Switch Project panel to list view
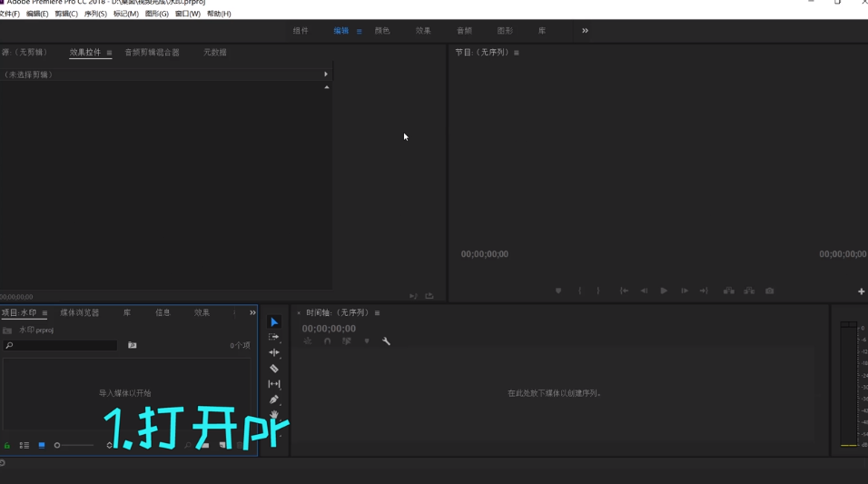Screen dimensions: 868x484 click(25, 445)
